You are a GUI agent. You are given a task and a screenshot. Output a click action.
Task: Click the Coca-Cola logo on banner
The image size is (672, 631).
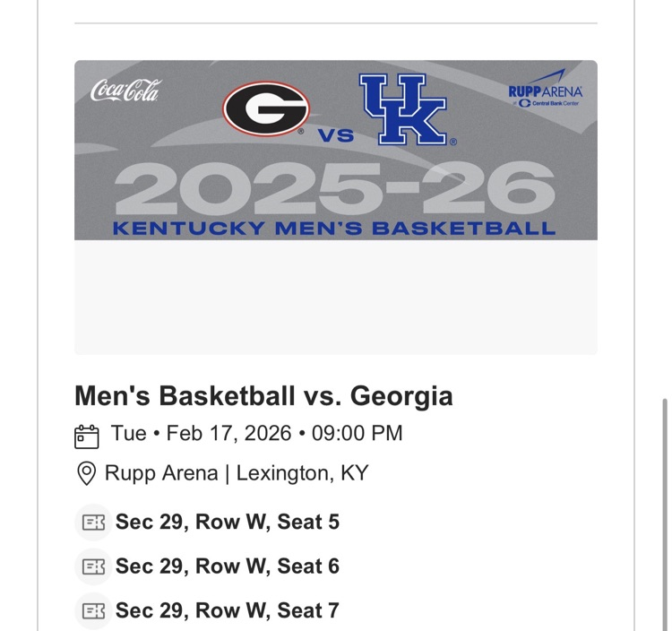[125, 91]
